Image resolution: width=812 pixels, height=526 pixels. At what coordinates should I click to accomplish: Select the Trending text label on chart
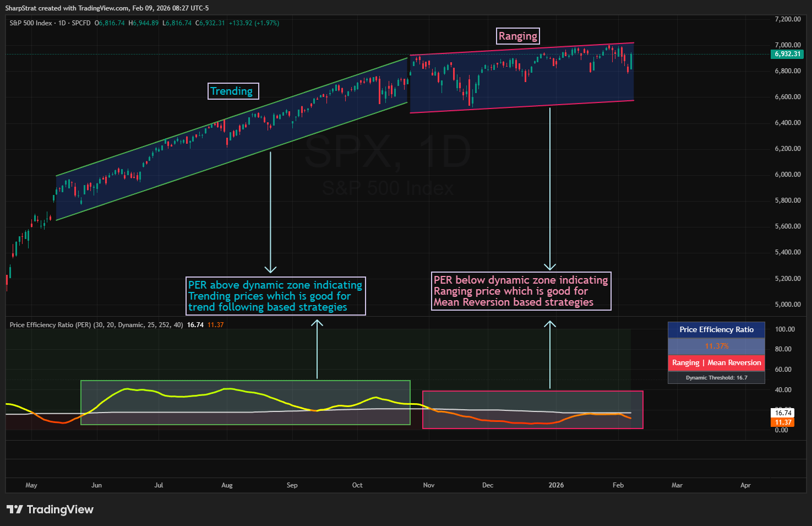click(x=233, y=91)
